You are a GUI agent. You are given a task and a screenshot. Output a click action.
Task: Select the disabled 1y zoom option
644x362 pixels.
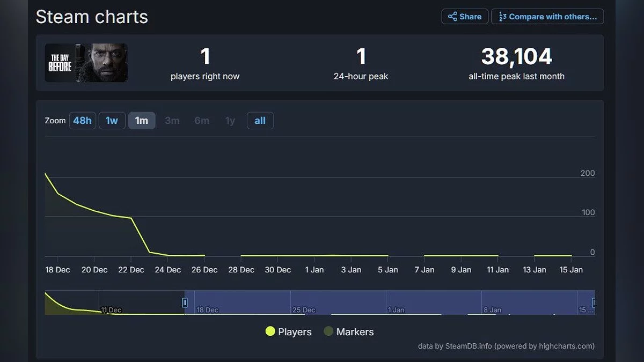tap(230, 121)
